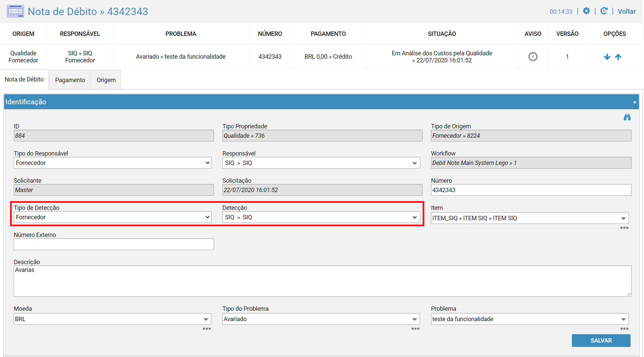Click the Solicitação date field
Screen dimensions: 644x357
(322, 190)
